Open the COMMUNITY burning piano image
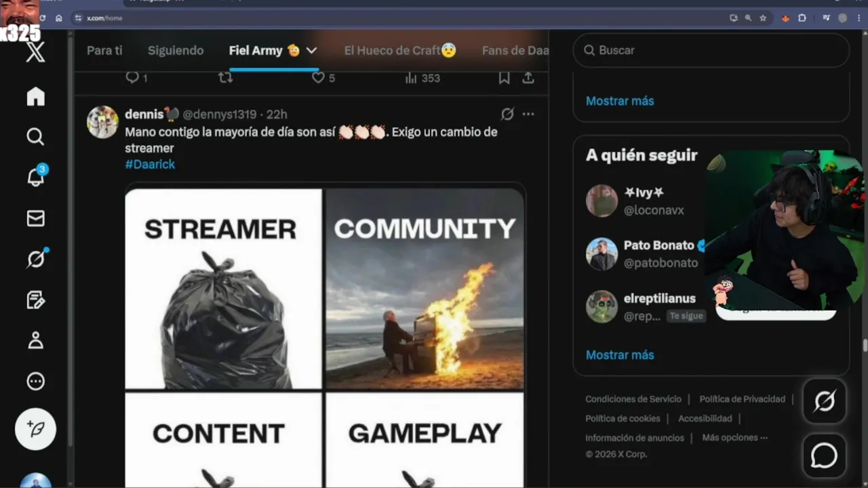This screenshot has width=868, height=488. click(425, 289)
